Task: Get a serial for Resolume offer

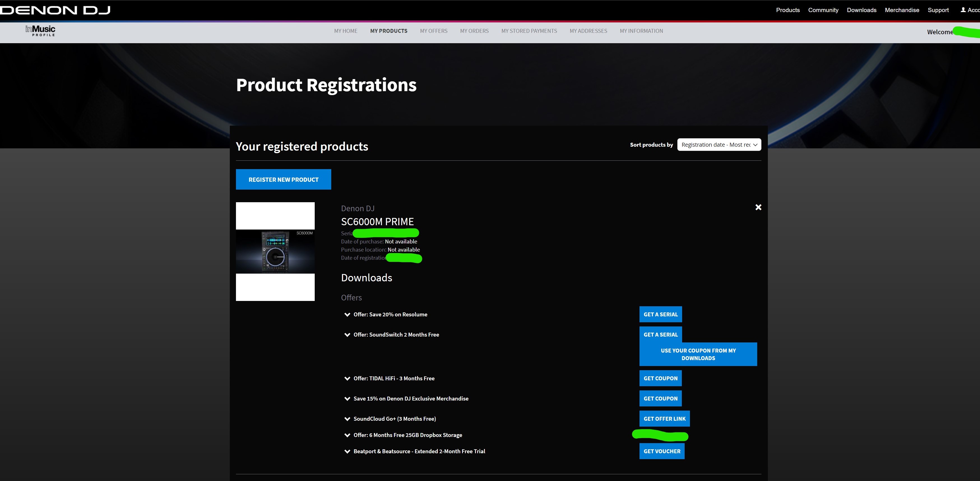Action: pyautogui.click(x=661, y=315)
